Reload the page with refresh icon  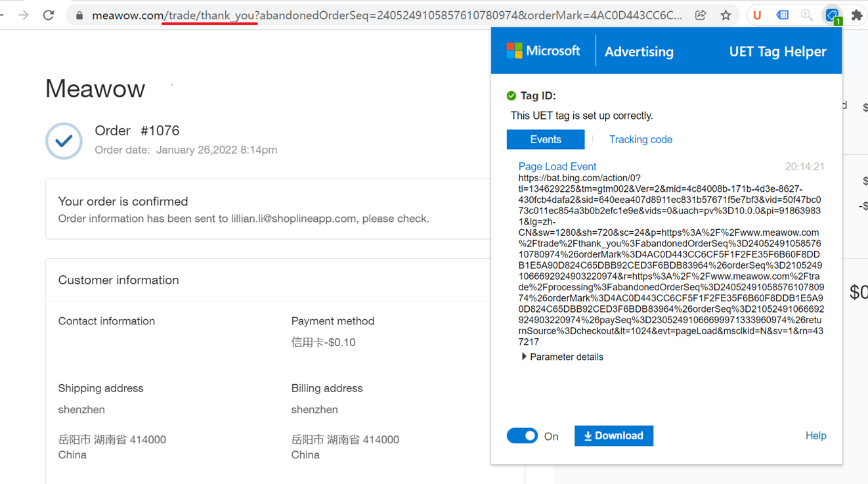49,15
